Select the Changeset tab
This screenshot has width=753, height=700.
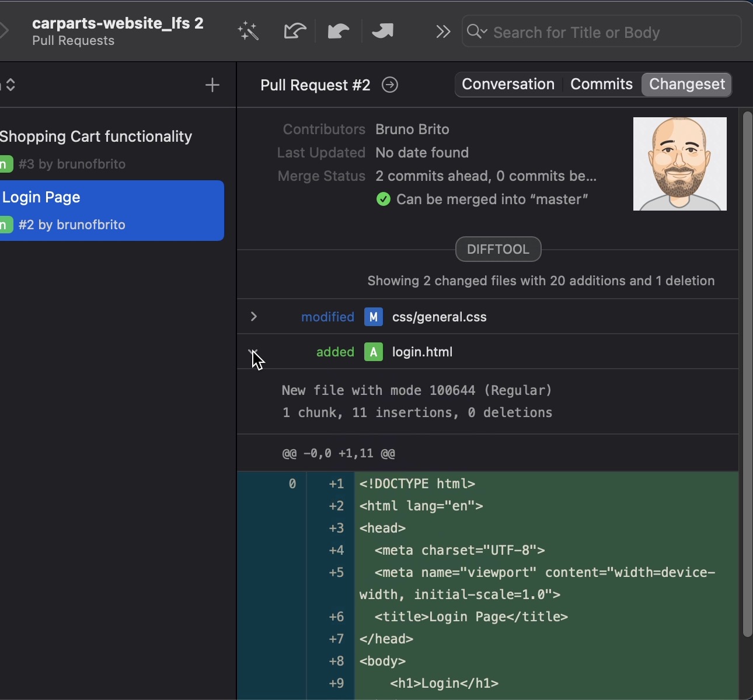pos(686,84)
